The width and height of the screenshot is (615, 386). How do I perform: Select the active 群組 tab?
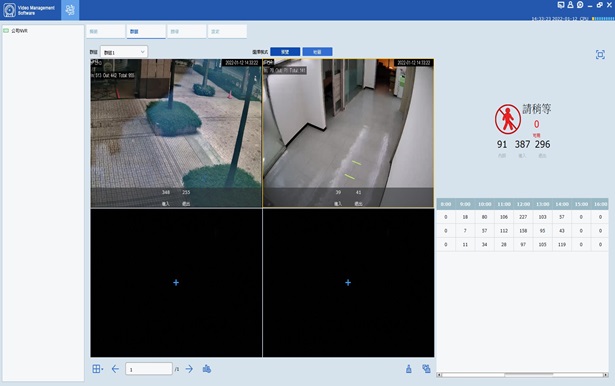coord(146,31)
